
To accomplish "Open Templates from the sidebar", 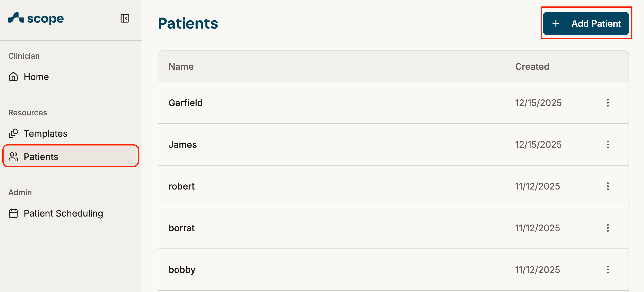I will [x=46, y=133].
